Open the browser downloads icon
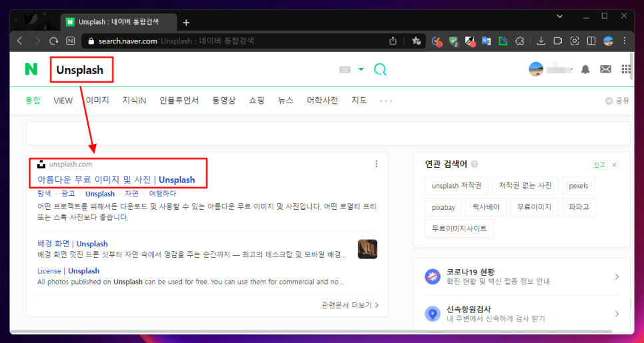This screenshot has height=343, width=644. [541, 41]
